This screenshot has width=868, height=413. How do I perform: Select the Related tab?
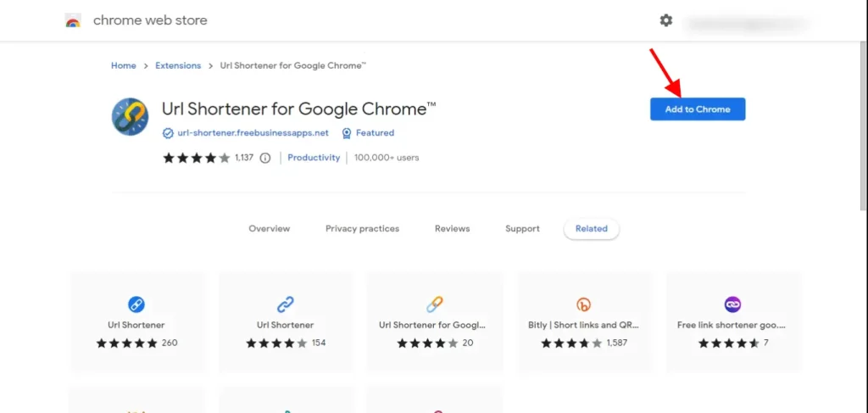coord(591,229)
